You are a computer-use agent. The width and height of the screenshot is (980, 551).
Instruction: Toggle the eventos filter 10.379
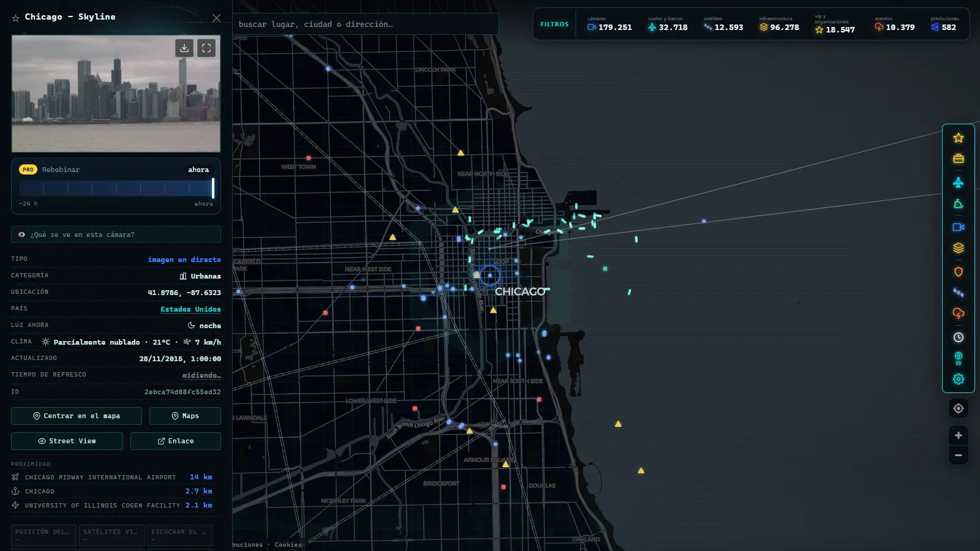click(895, 24)
